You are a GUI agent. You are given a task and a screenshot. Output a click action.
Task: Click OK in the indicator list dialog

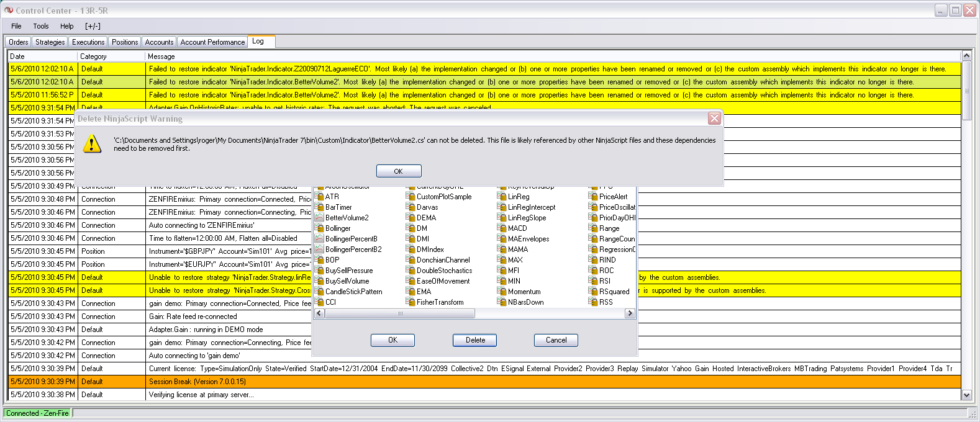point(392,340)
